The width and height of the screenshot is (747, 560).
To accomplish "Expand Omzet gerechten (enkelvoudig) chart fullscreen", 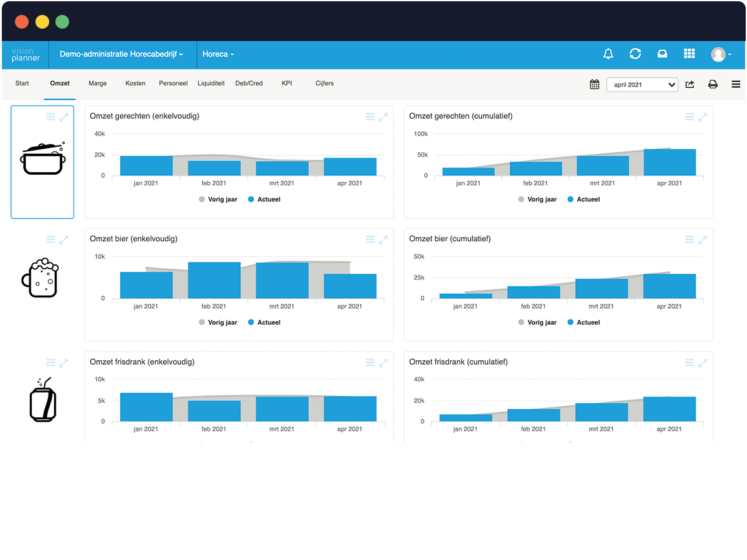I will (x=383, y=116).
